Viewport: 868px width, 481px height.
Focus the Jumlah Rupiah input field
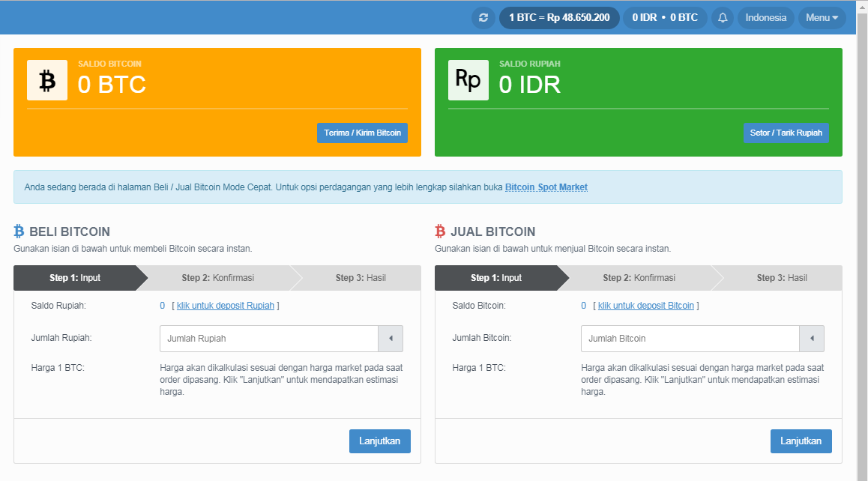(x=269, y=339)
